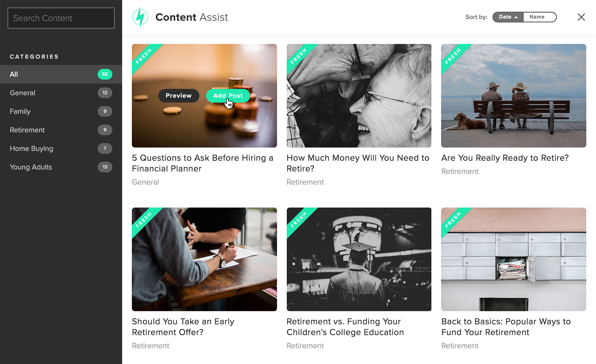Open 'Are You Really Ready to Retire?' title
The image size is (596, 364).
(x=505, y=158)
